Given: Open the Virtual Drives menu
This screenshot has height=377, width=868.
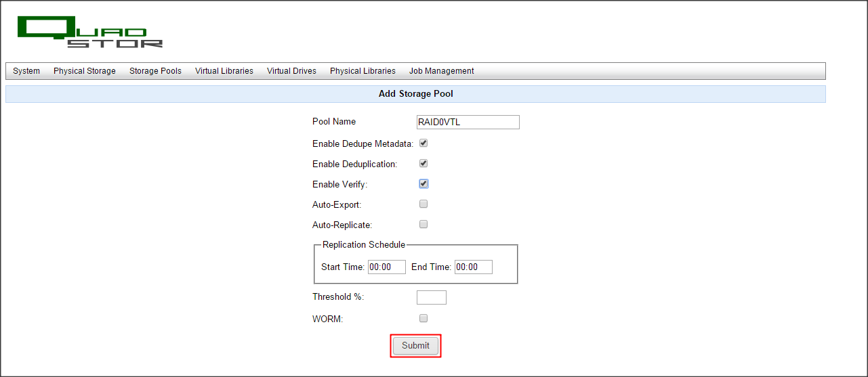Looking at the screenshot, I should pyautogui.click(x=291, y=71).
